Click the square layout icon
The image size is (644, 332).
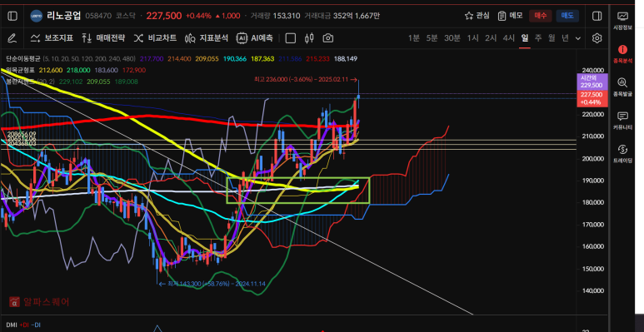tap(291, 38)
